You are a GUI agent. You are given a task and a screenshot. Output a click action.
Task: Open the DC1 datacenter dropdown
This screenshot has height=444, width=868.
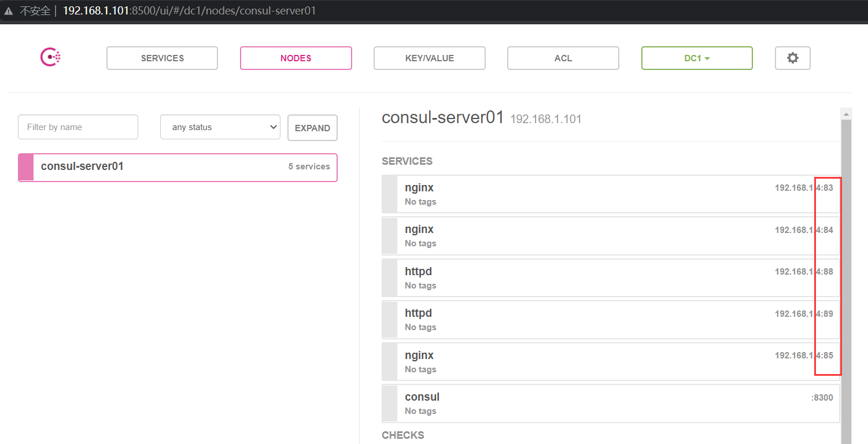pos(697,58)
